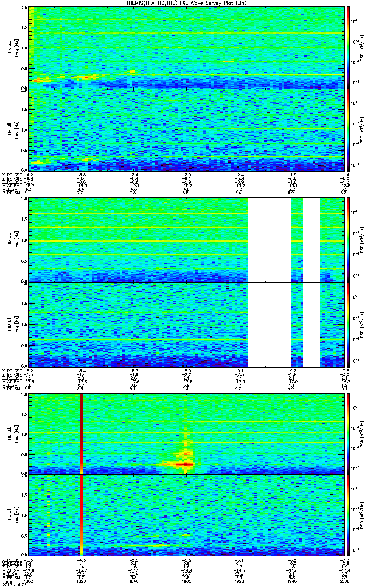
Task: Click the PSD color bar beside THA B-perpendicular
Action: click(348, 48)
